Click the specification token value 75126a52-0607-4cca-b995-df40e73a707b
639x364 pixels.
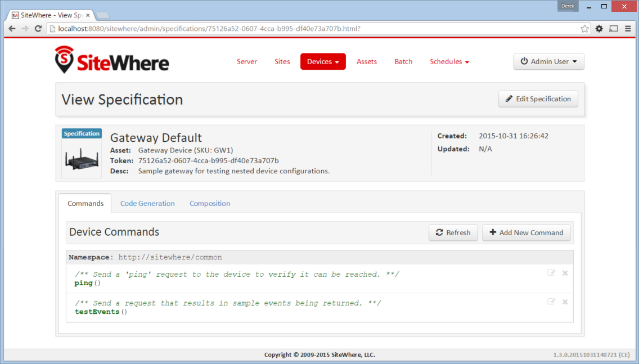coord(208,160)
